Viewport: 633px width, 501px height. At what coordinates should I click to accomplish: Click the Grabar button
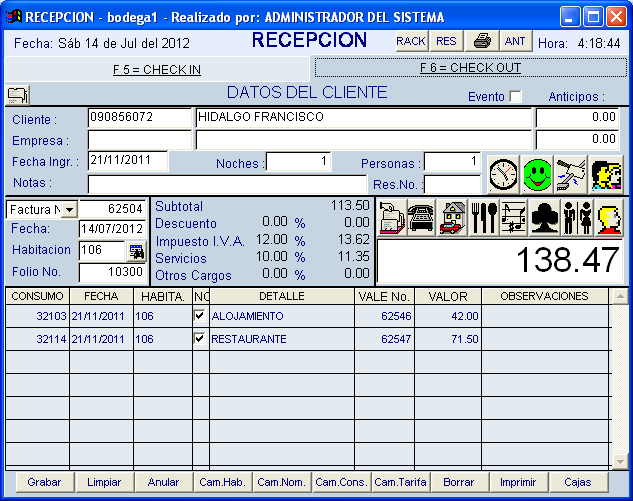44,482
